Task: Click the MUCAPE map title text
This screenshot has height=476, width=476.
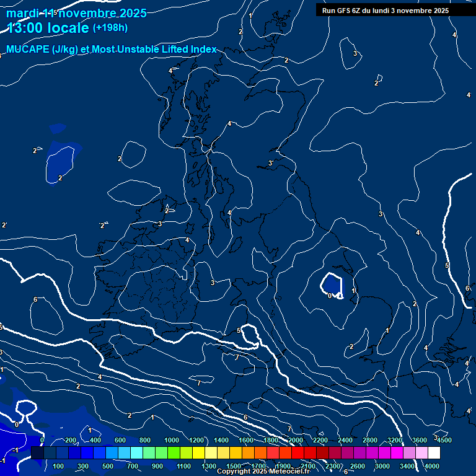Action: [x=112, y=50]
